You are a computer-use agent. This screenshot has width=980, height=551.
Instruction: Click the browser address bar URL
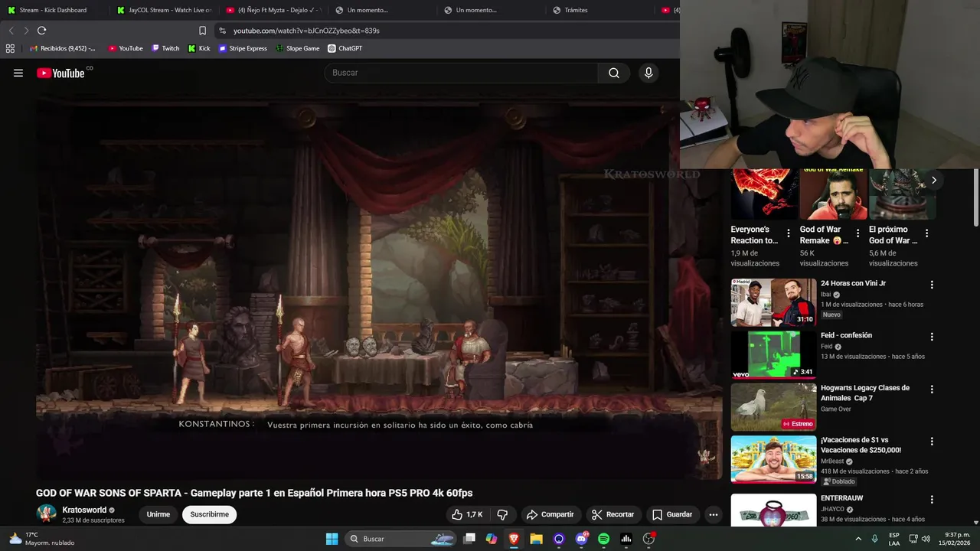coord(306,31)
